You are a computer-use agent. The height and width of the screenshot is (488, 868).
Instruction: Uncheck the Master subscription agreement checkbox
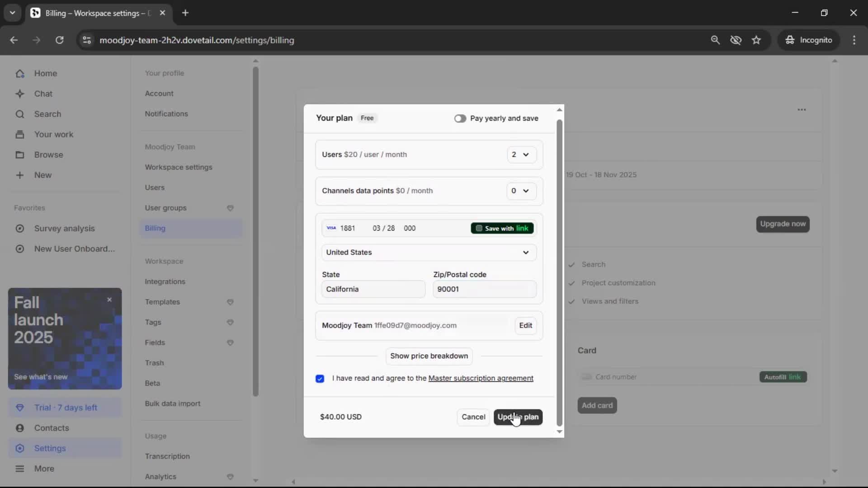point(320,379)
